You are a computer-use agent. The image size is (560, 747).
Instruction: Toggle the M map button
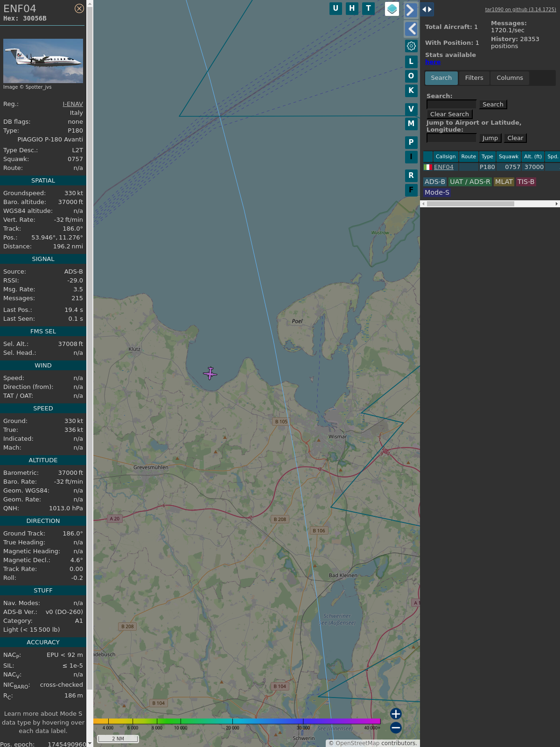tap(411, 124)
